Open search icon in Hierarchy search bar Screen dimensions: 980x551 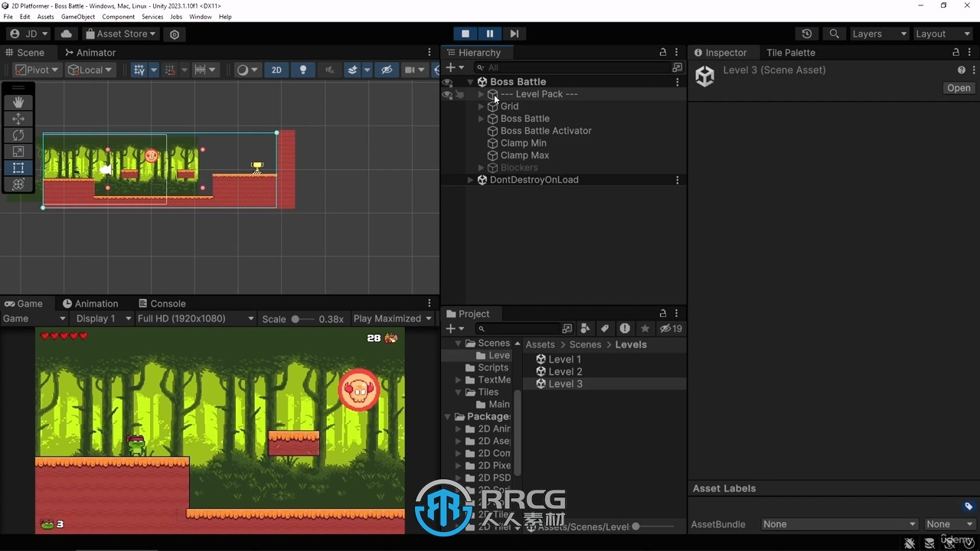pyautogui.click(x=677, y=67)
